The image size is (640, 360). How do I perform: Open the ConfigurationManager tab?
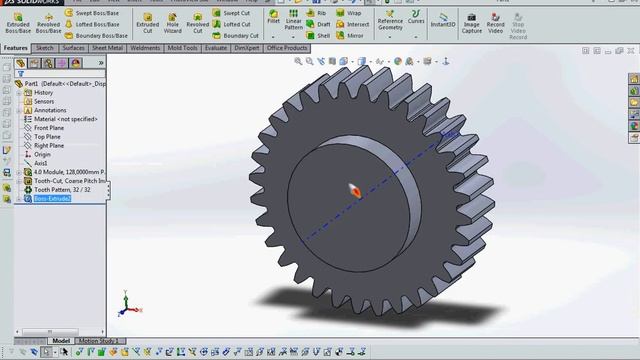(48, 63)
